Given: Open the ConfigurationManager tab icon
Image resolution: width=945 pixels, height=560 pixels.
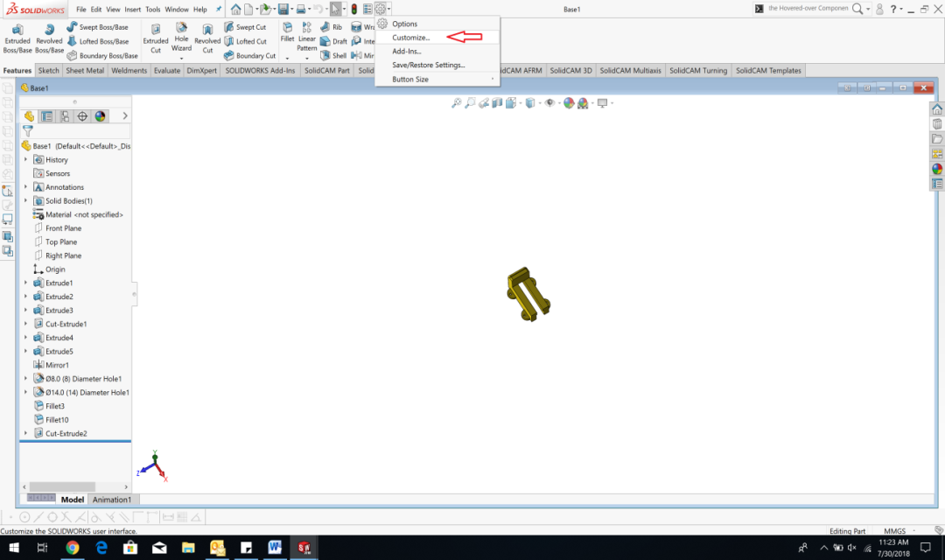Looking at the screenshot, I should click(x=65, y=116).
